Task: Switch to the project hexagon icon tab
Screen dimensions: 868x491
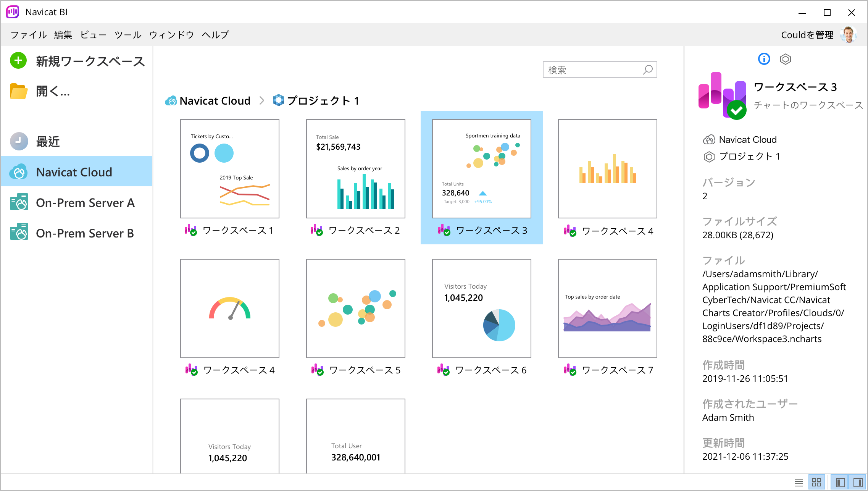Action: coord(786,59)
